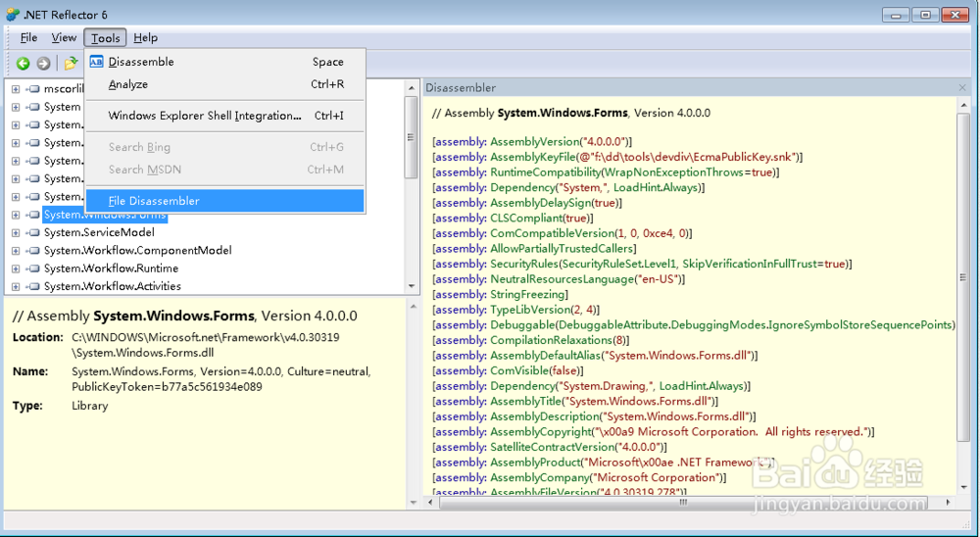This screenshot has height=537, width=980.
Task: Click the assembly icon beside System.Workflow.Activities
Action: [x=32, y=286]
